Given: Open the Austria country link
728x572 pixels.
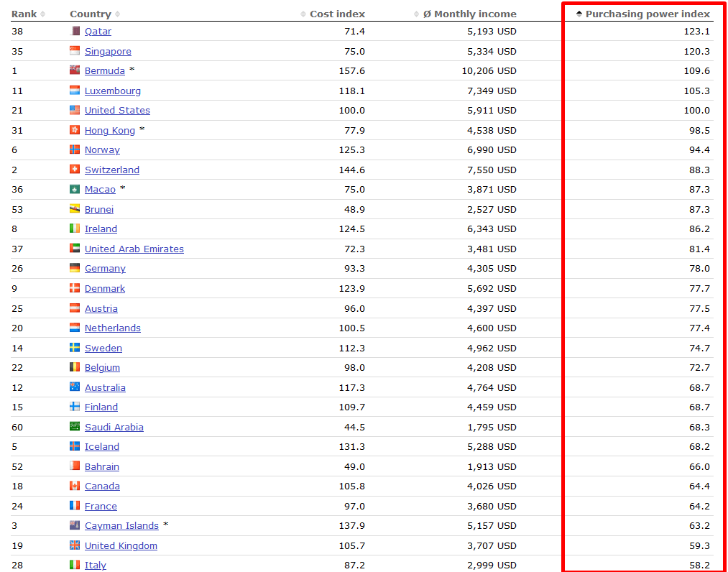Looking at the screenshot, I should click(x=101, y=308).
